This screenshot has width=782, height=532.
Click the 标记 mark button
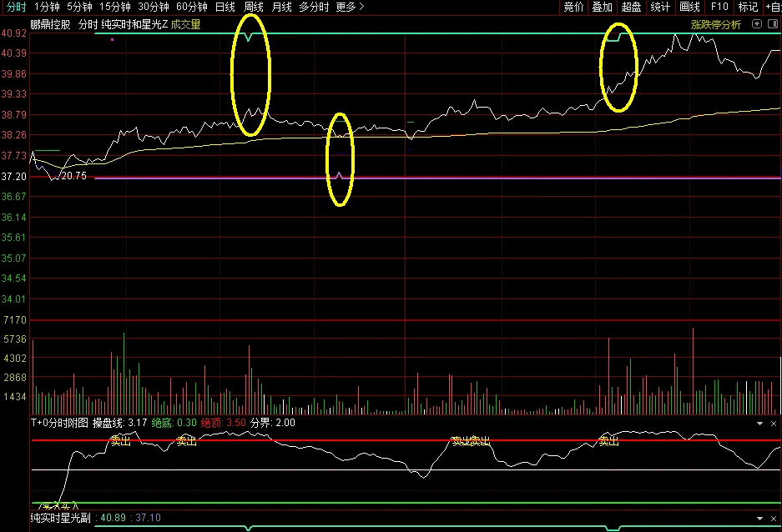(x=748, y=8)
